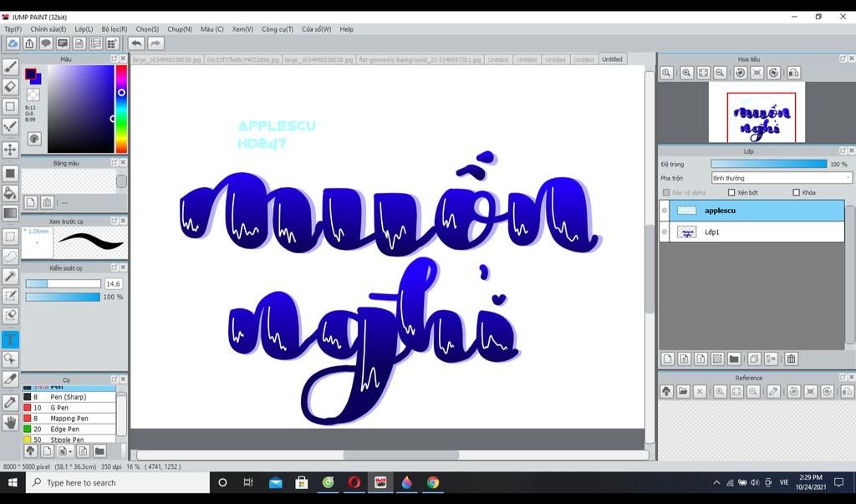
Task: Select the Select Eraser tool
Action: point(10,316)
